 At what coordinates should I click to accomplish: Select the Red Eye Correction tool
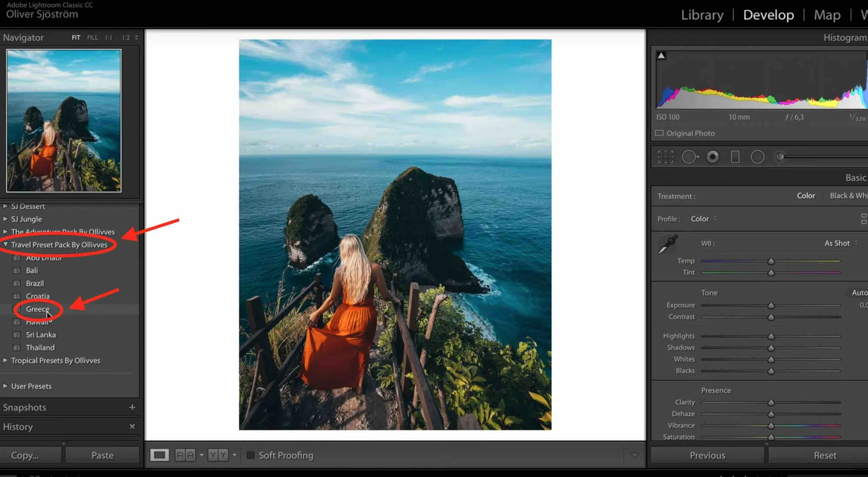pos(712,157)
